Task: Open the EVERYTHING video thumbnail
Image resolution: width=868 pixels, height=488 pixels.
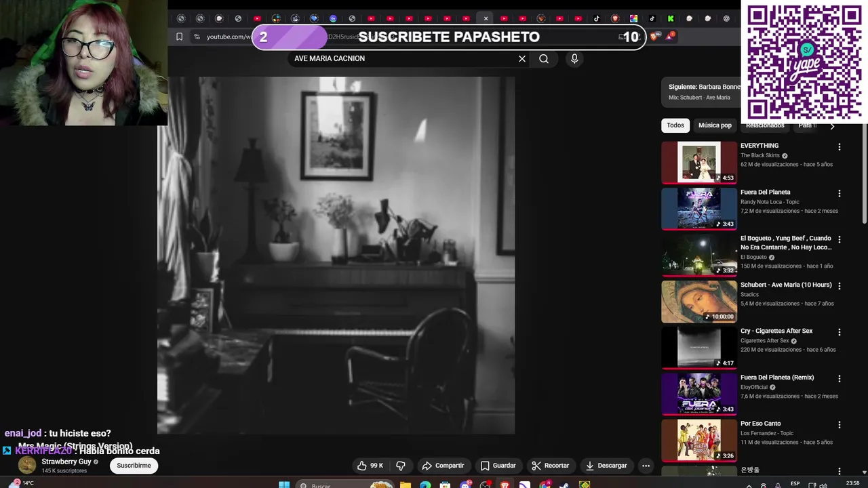Action: 699,163
